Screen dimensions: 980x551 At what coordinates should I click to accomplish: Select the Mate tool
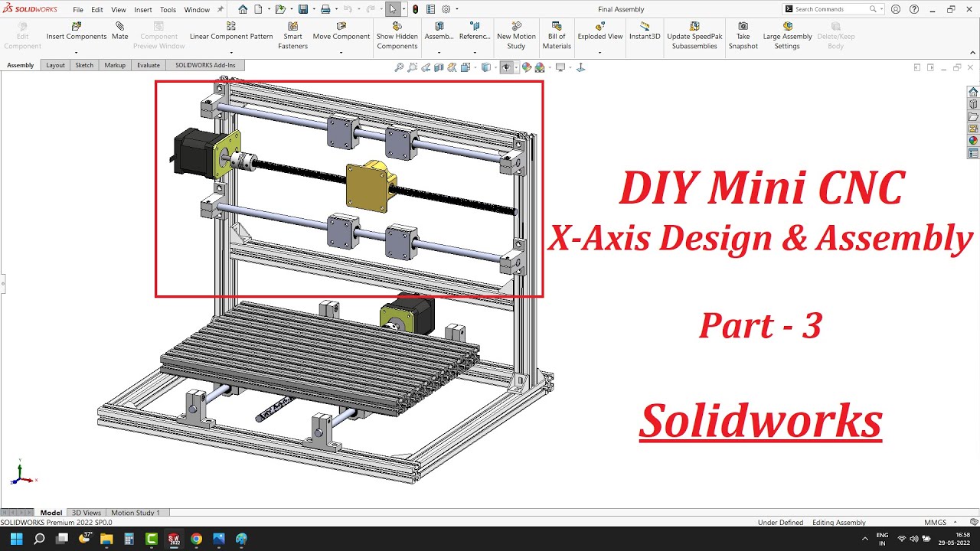tap(120, 31)
